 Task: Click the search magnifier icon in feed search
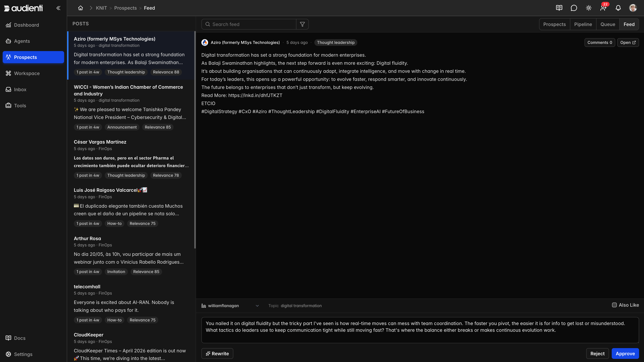(x=207, y=24)
